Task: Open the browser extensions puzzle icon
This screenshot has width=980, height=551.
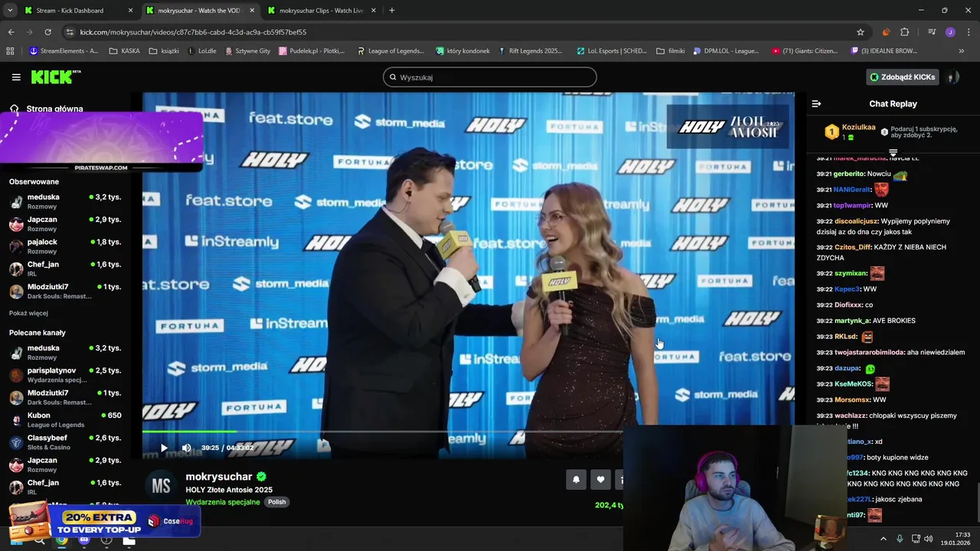Action: (905, 32)
